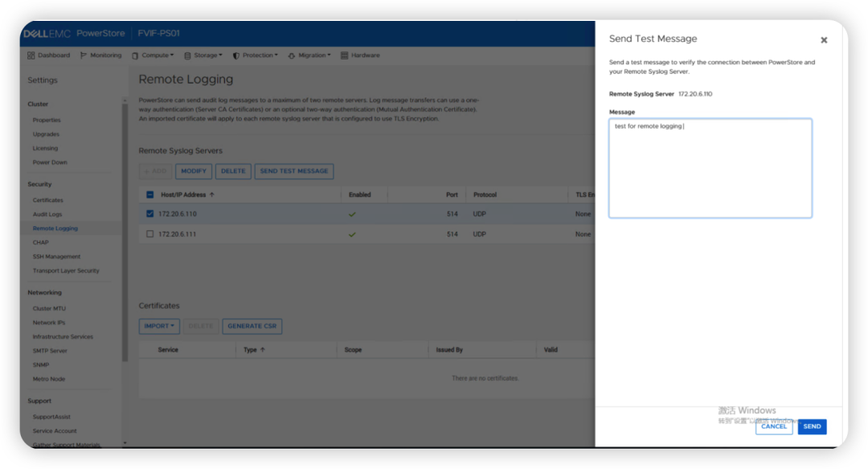Focus the Message text area
The width and height of the screenshot is (868, 469).
(710, 168)
